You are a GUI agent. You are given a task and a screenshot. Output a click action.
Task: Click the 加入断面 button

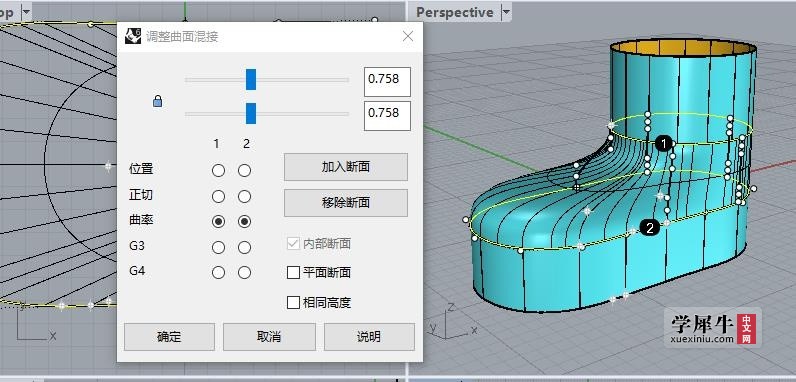pyautogui.click(x=346, y=167)
